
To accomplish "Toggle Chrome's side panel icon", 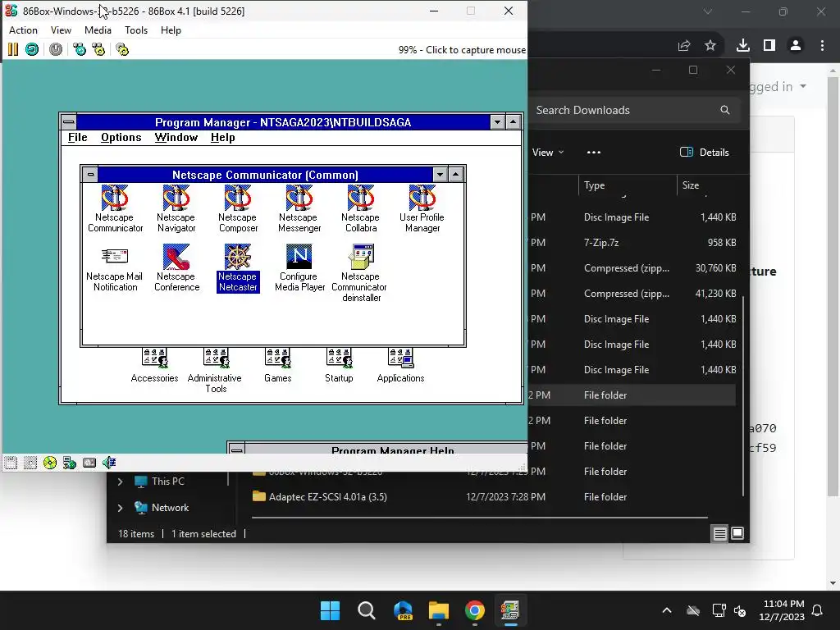I will (x=769, y=46).
